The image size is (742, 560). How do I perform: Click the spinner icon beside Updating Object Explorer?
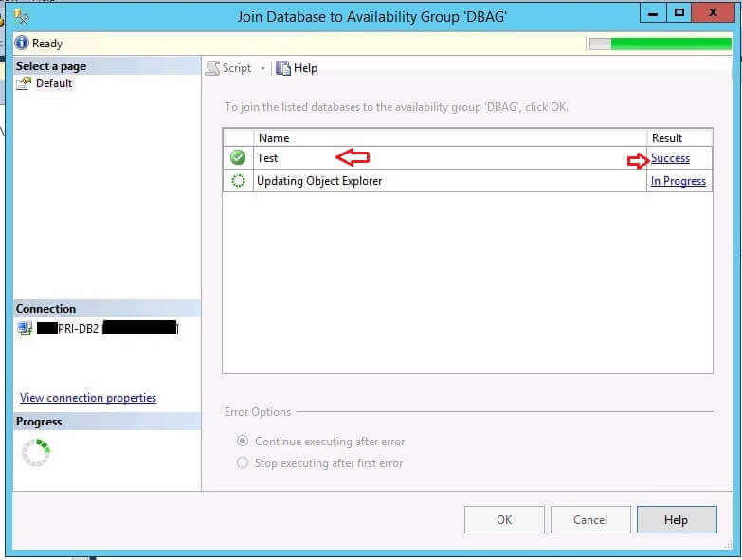point(238,181)
